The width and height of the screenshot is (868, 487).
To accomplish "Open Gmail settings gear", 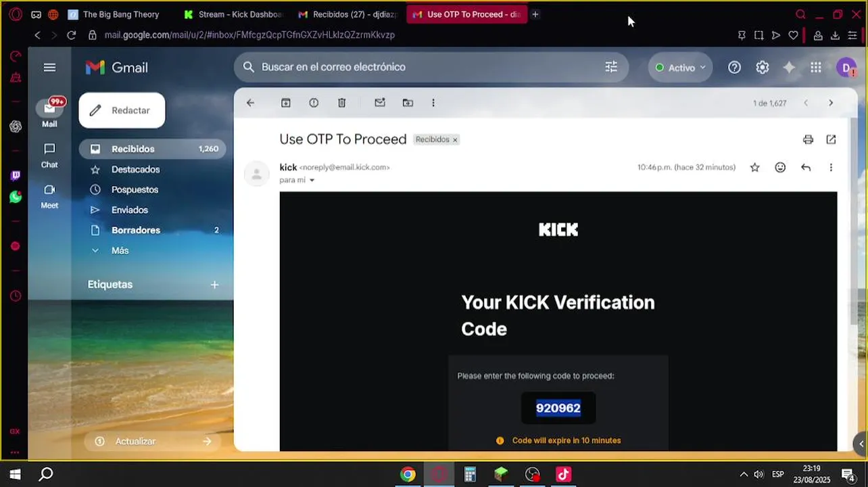I will pos(763,67).
